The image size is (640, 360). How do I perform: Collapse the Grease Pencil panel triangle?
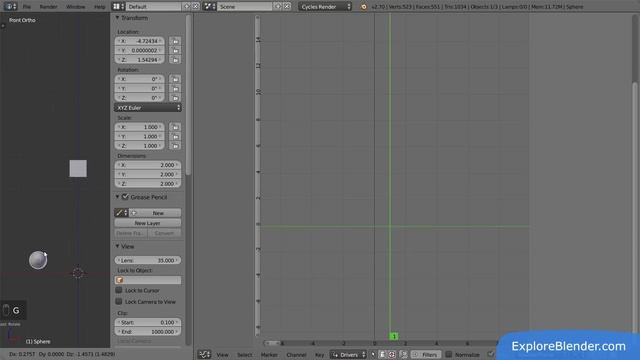click(x=118, y=197)
